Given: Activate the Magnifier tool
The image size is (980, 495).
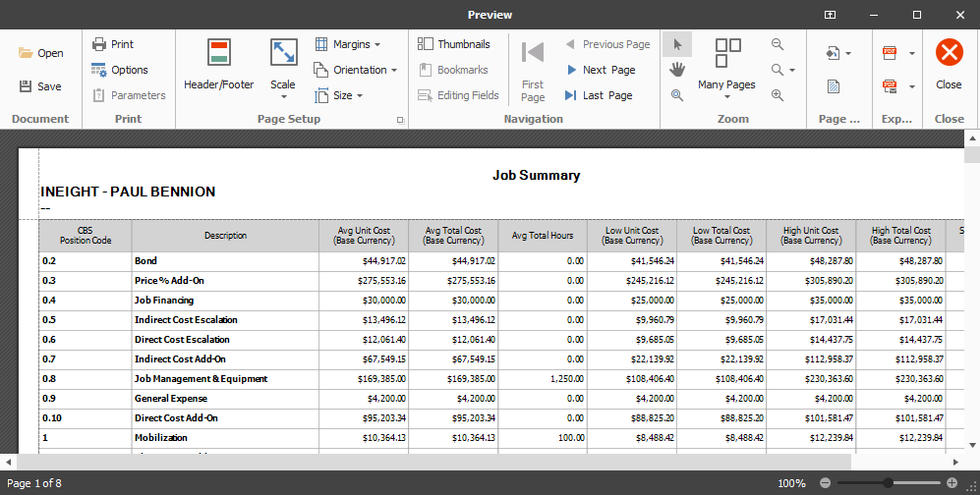Looking at the screenshot, I should 676,95.
